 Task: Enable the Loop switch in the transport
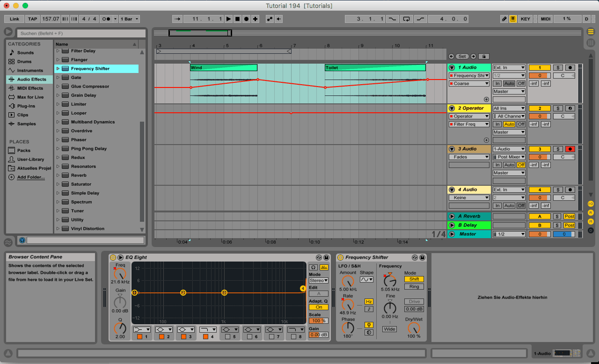pyautogui.click(x=406, y=19)
